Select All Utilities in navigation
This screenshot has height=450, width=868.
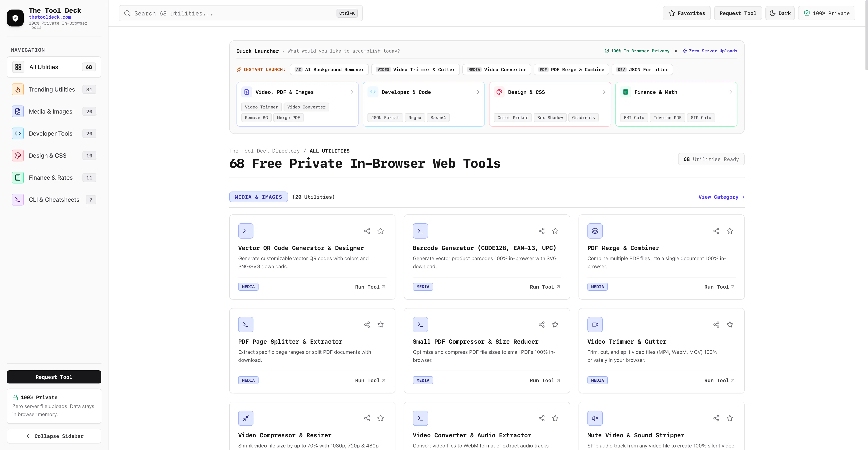point(54,67)
